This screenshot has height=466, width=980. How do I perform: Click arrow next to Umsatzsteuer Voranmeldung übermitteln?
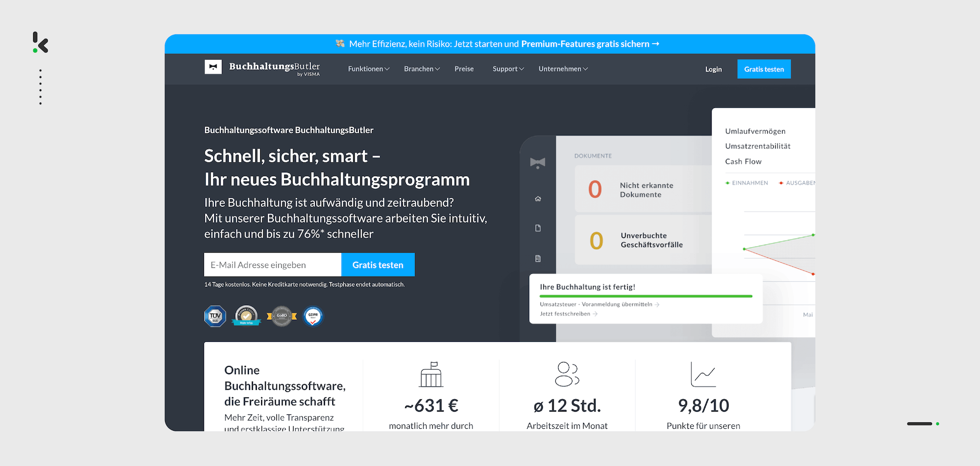(657, 305)
